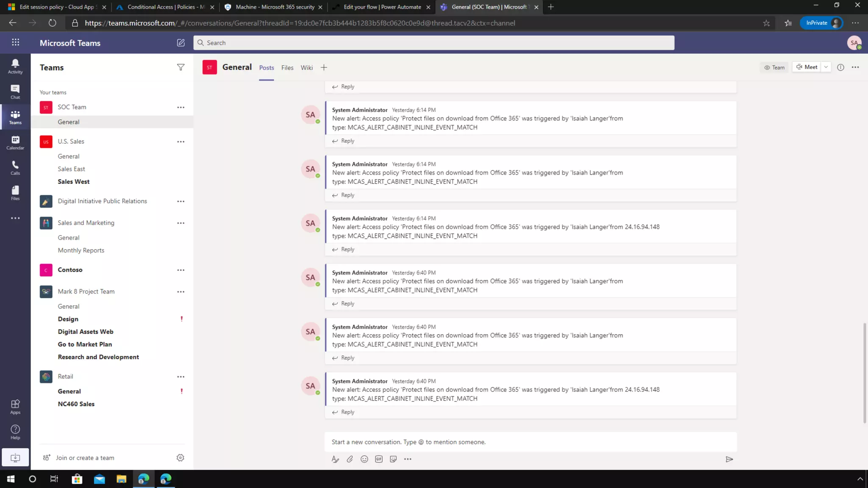Open more options for SOC Team
The width and height of the screenshot is (868, 488).
(181, 107)
